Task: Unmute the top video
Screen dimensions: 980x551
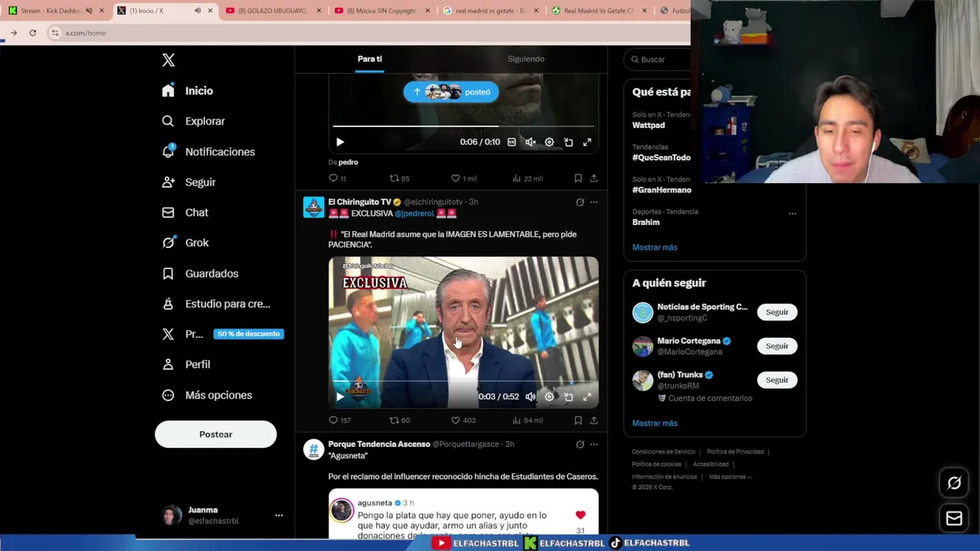Action: click(x=531, y=142)
